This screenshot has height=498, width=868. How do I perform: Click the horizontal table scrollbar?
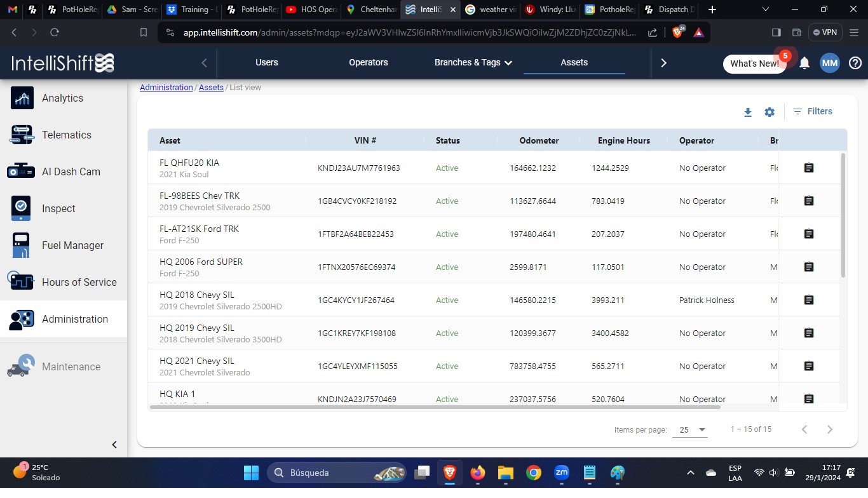435,407
